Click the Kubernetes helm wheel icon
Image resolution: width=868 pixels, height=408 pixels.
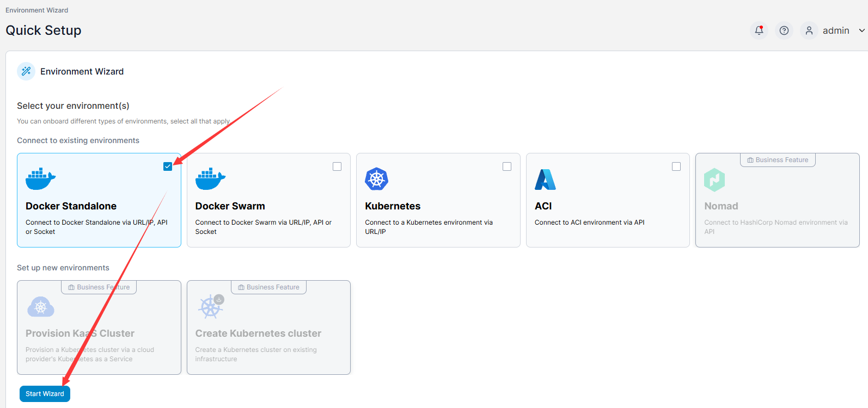click(x=376, y=179)
